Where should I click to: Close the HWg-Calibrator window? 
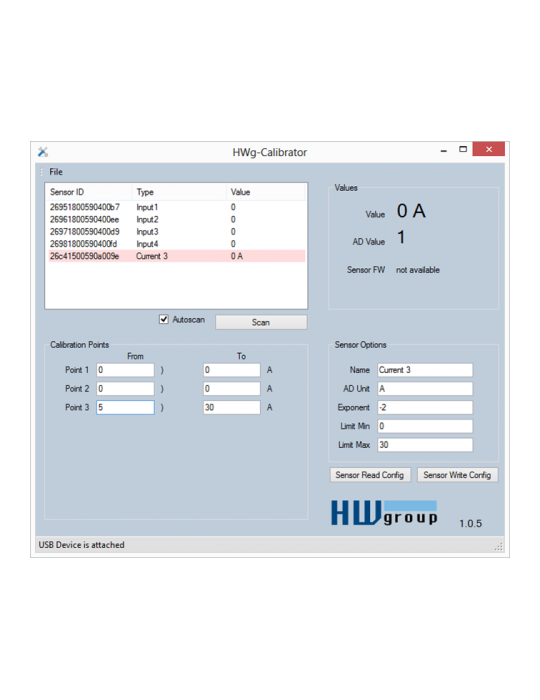(x=489, y=149)
